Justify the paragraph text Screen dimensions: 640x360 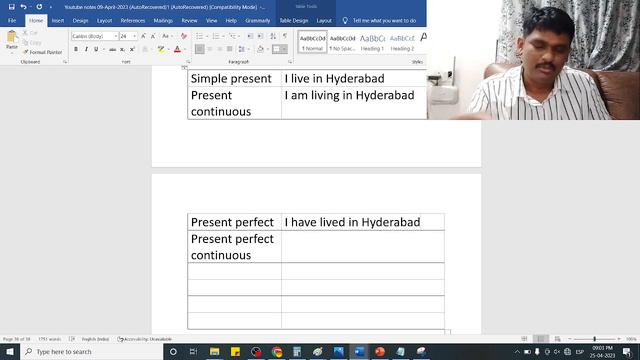230,49
